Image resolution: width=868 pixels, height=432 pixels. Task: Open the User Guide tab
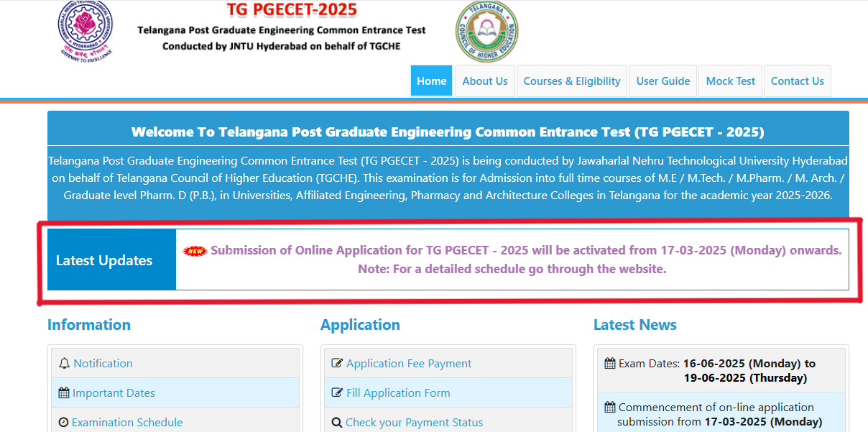(x=662, y=81)
